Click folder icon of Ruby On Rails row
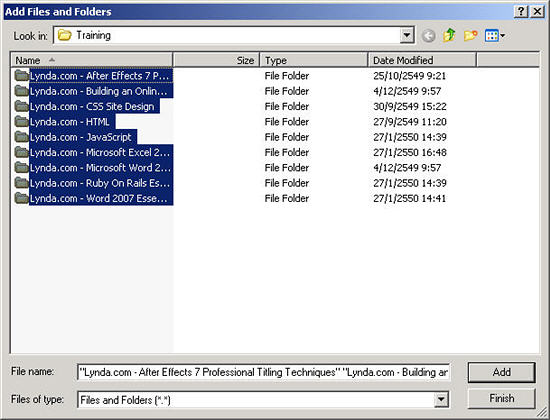The image size is (550, 420). click(x=22, y=183)
